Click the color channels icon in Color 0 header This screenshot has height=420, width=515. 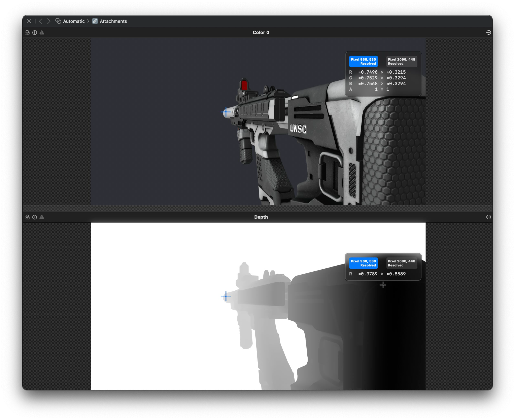[27, 32]
